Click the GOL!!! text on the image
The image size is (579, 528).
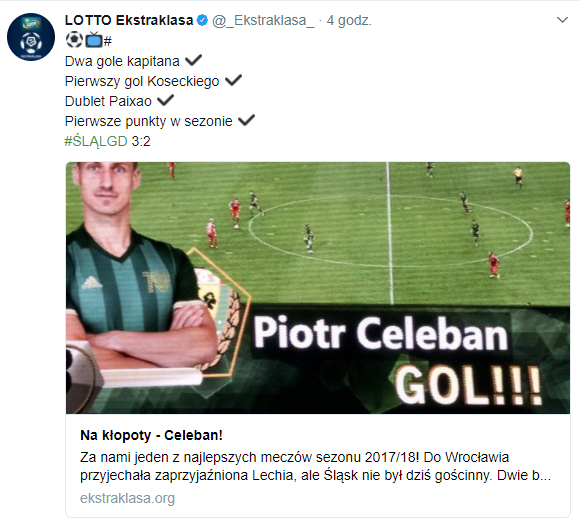click(x=469, y=387)
